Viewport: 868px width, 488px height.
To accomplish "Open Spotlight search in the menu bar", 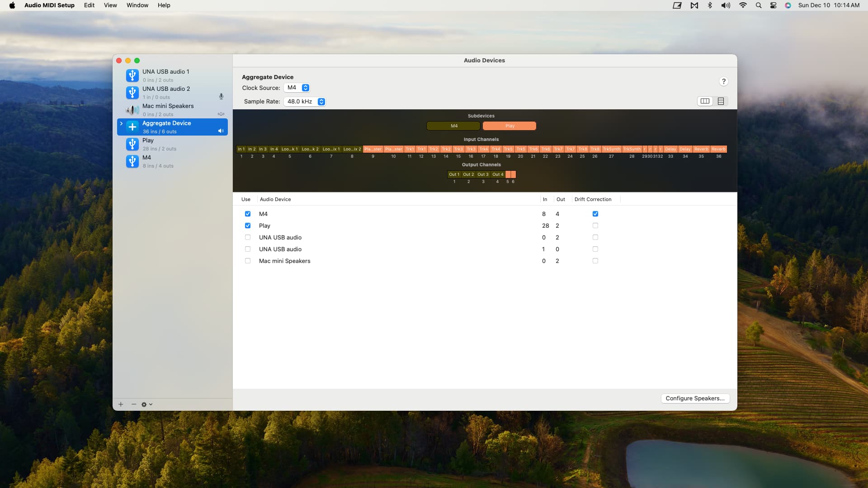I will [759, 5].
